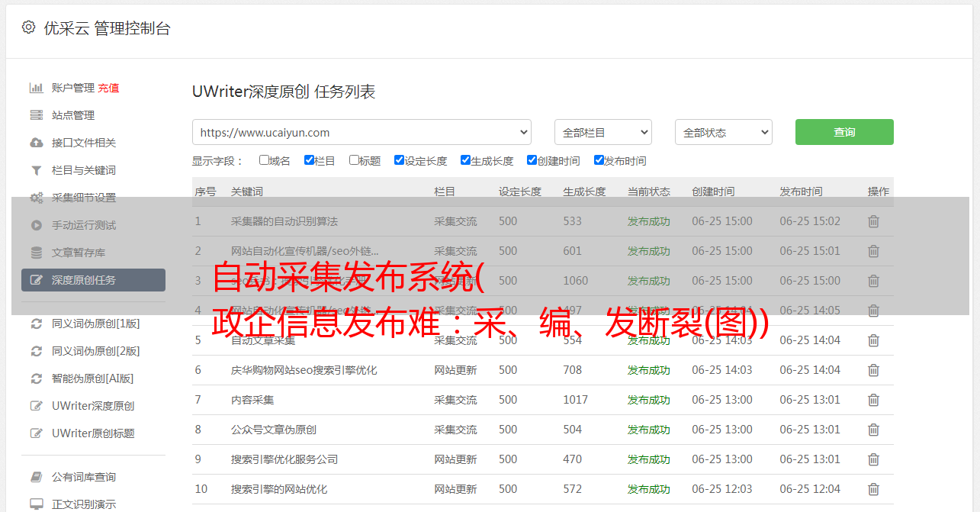
Task: Click generated length 1017 in row 7
Action: tap(576, 400)
